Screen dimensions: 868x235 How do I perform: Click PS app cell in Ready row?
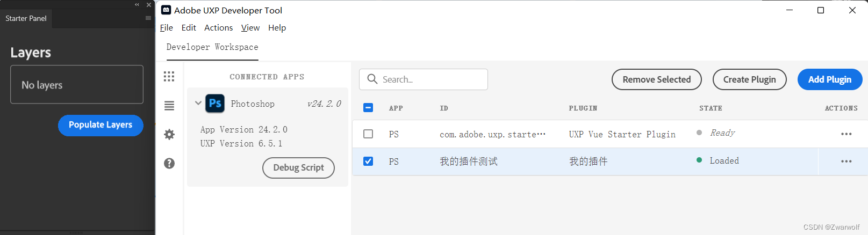tap(394, 134)
